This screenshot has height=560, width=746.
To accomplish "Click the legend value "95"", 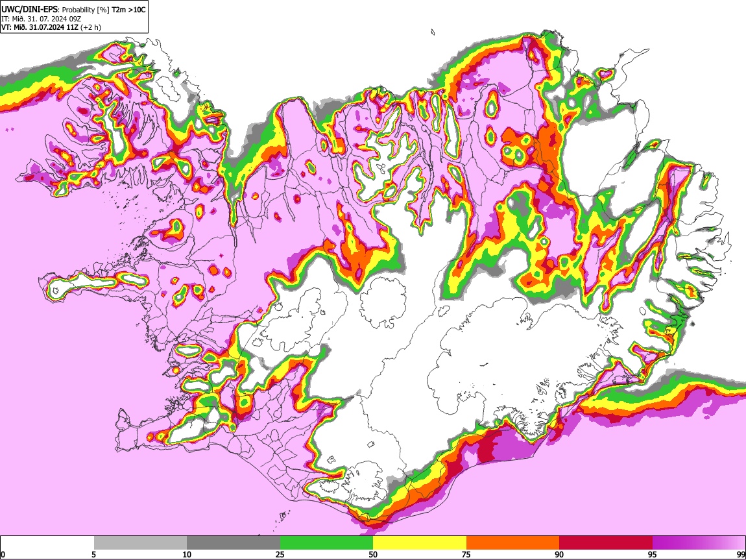I will (653, 554).
